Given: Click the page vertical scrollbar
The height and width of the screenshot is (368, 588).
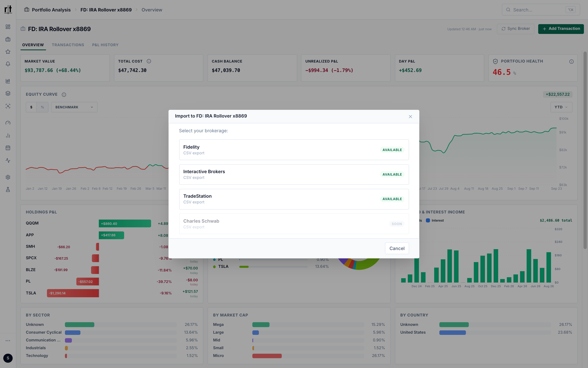Looking at the screenshot, I should 585,150.
